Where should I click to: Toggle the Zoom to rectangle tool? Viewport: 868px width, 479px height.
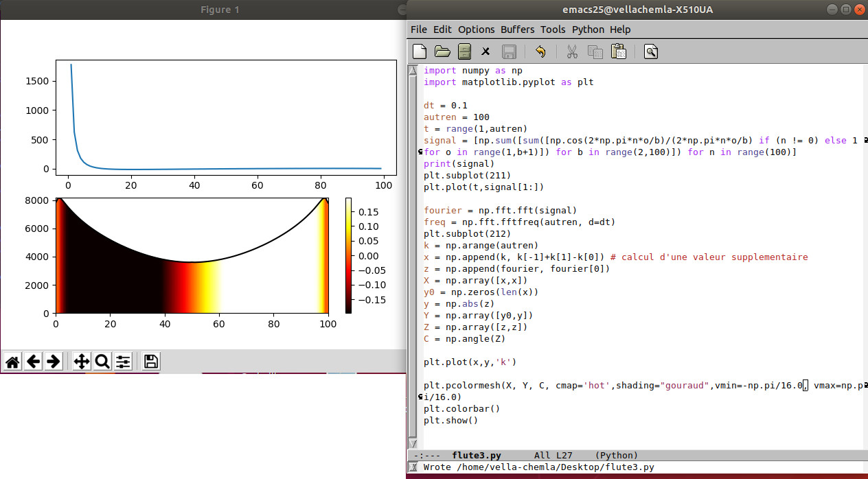(x=102, y=362)
